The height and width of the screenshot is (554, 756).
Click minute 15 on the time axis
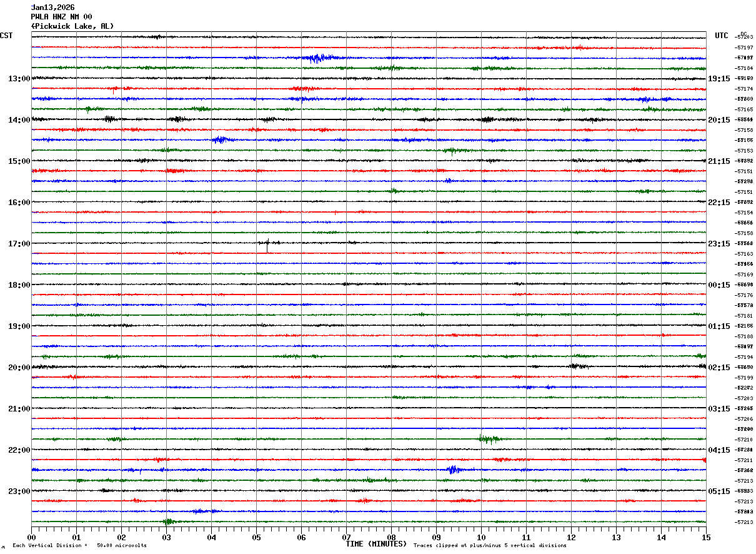[706, 538]
